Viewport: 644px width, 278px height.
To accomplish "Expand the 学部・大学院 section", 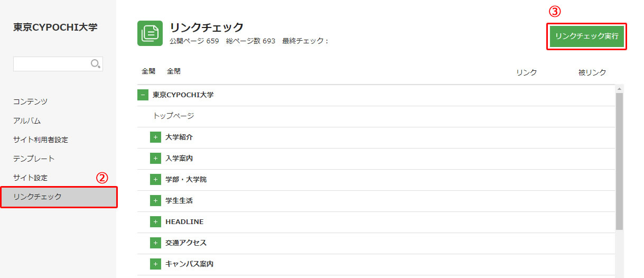I will click(155, 180).
